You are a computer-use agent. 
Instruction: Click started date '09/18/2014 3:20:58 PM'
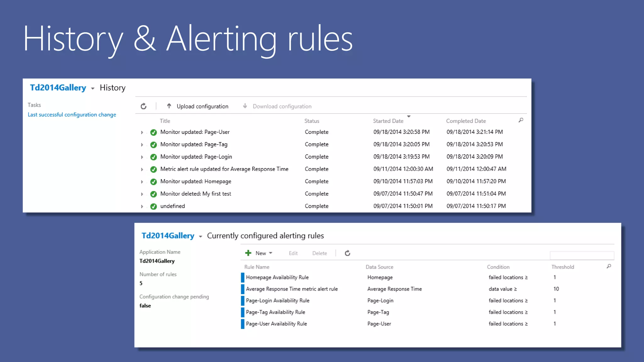tap(401, 132)
